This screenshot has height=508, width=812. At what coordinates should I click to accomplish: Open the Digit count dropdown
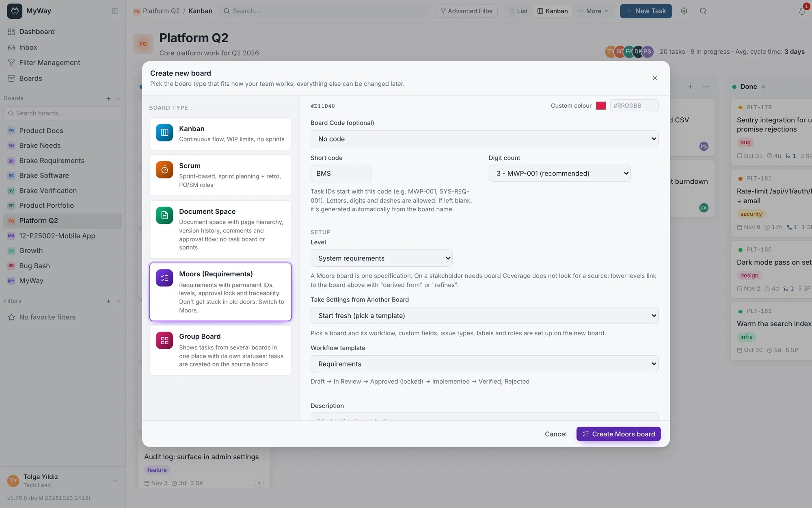[559, 173]
